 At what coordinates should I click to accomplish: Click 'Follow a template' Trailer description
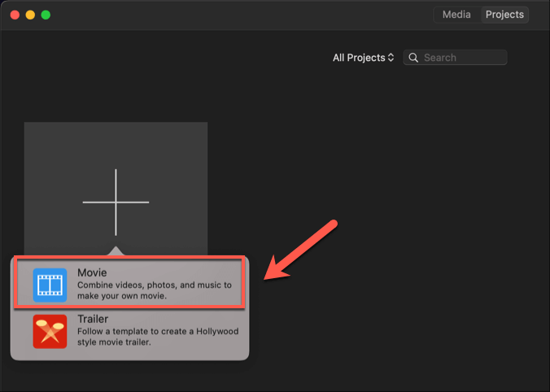point(158,337)
